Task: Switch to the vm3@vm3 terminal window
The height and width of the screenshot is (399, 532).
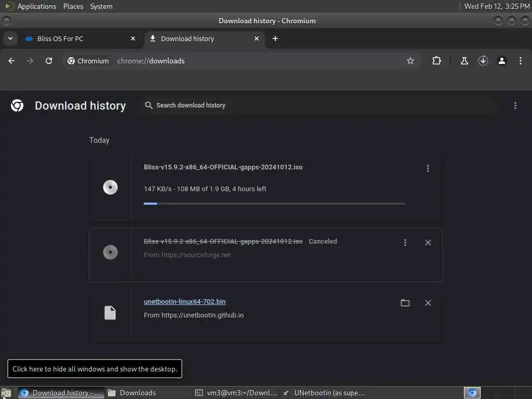Action: 236,393
